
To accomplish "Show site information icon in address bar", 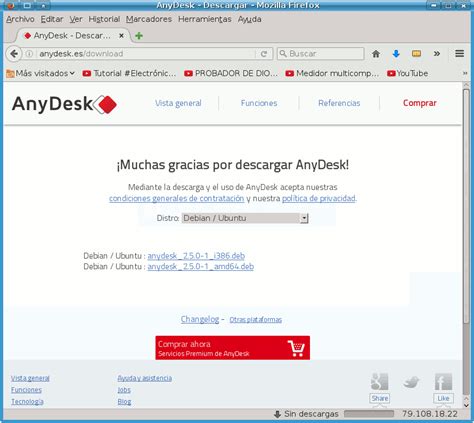I will [30, 54].
